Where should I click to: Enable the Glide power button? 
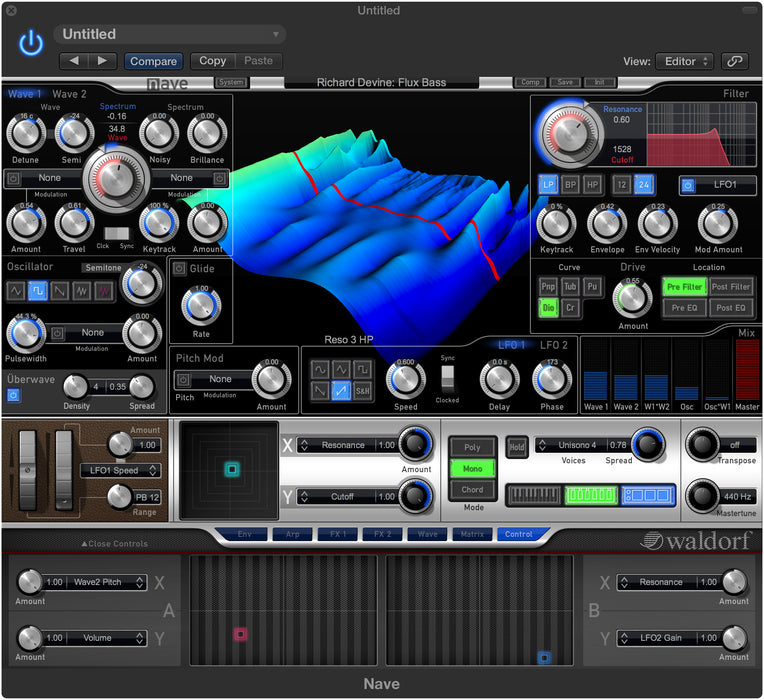point(179,269)
